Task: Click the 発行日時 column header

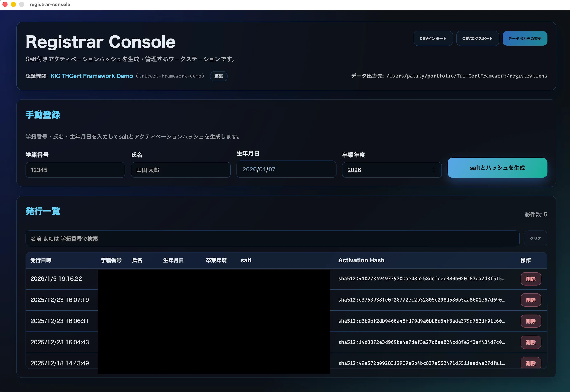Action: pyautogui.click(x=41, y=260)
